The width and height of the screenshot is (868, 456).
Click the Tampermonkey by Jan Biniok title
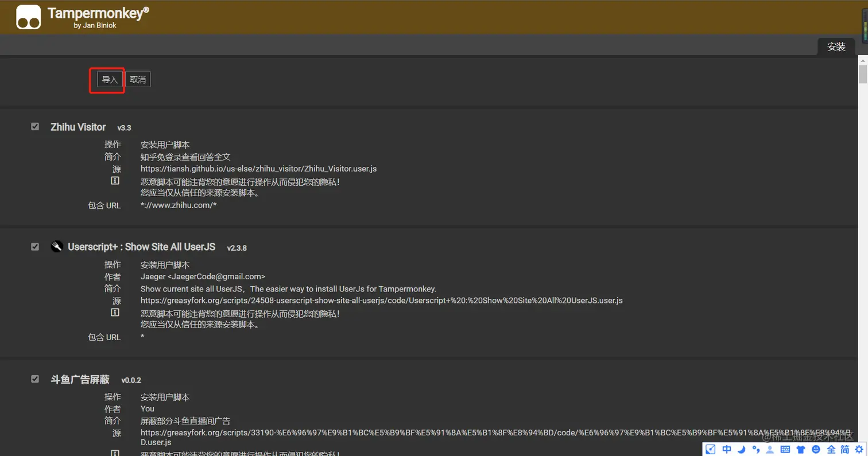click(x=98, y=17)
